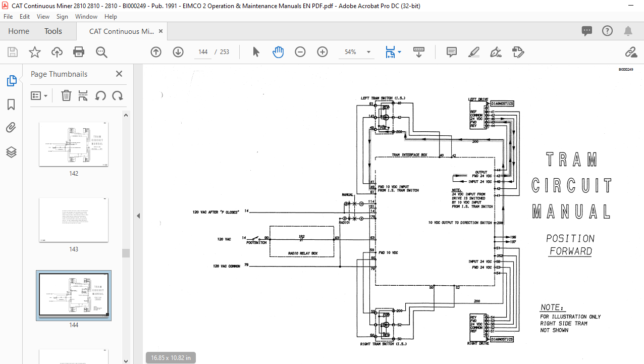Zoom in with the plus button
Screen dimensions: 644x364
point(323,52)
